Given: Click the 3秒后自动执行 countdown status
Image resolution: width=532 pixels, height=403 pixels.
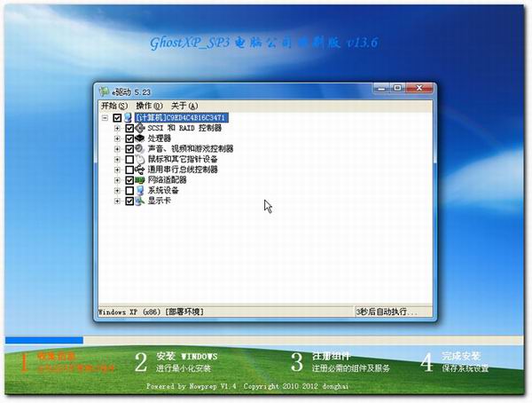Looking at the screenshot, I should tap(387, 312).
